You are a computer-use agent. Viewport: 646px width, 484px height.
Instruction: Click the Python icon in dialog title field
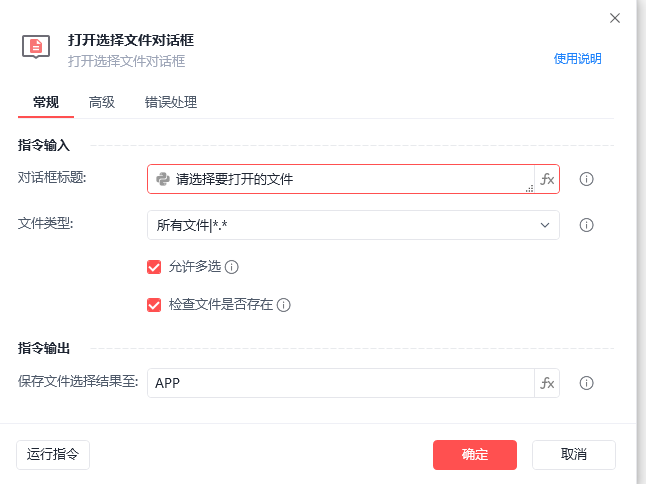tap(163, 180)
